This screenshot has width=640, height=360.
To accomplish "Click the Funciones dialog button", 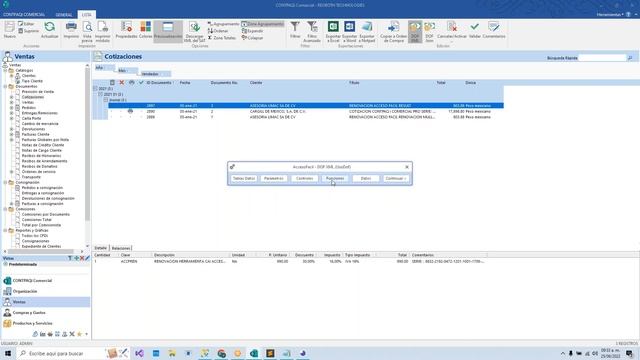I will click(x=335, y=178).
